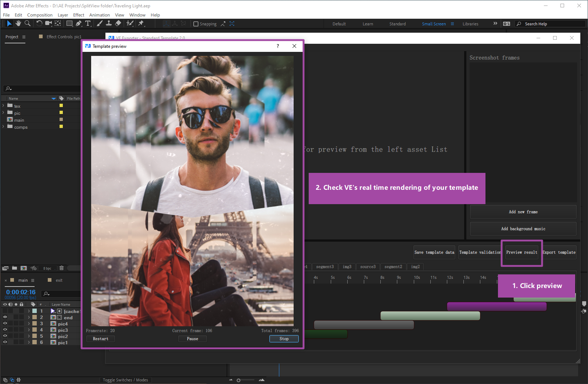
Task: Expand layer 2 'end' properties
Action: [29, 317]
